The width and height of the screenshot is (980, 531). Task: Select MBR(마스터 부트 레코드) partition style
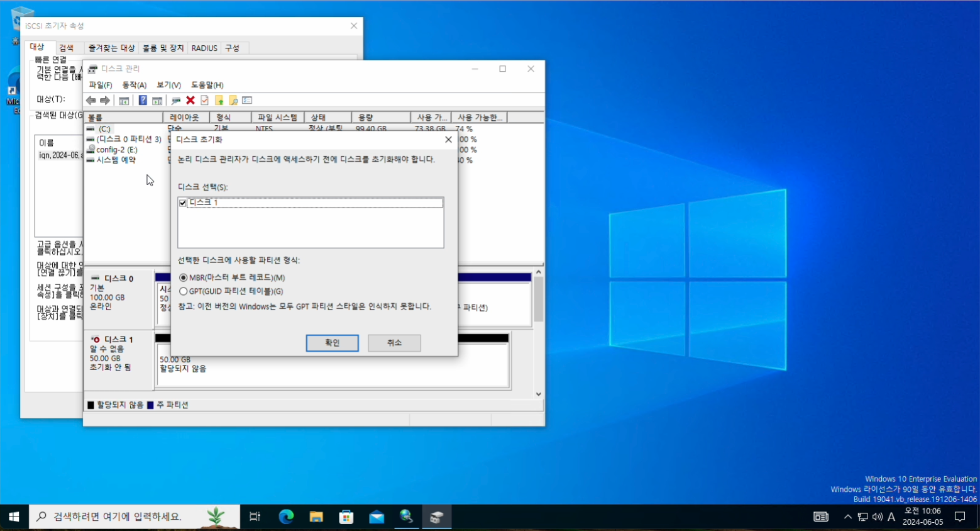(184, 277)
